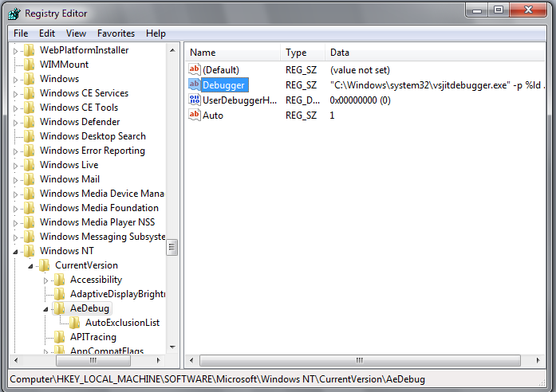Viewport: 556px width, 392px height.
Task: Click the Debugger string value icon
Action: click(x=195, y=84)
